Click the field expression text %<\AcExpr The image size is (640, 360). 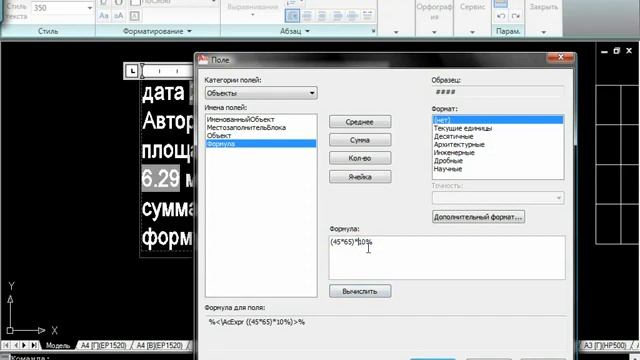(257, 322)
